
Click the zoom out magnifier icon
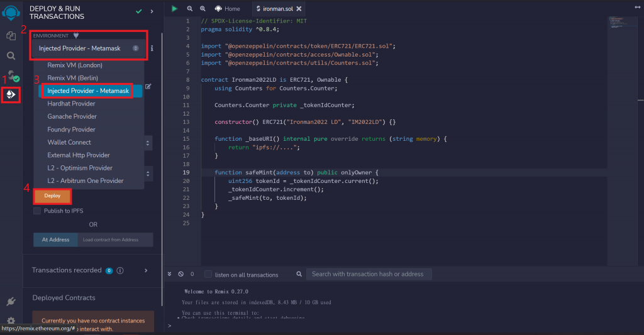click(190, 8)
